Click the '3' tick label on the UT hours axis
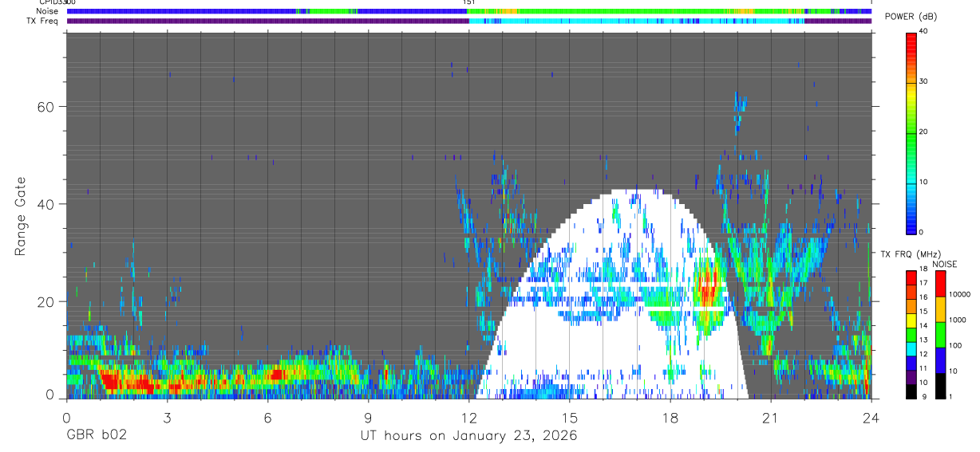The image size is (980, 452). coord(167,417)
